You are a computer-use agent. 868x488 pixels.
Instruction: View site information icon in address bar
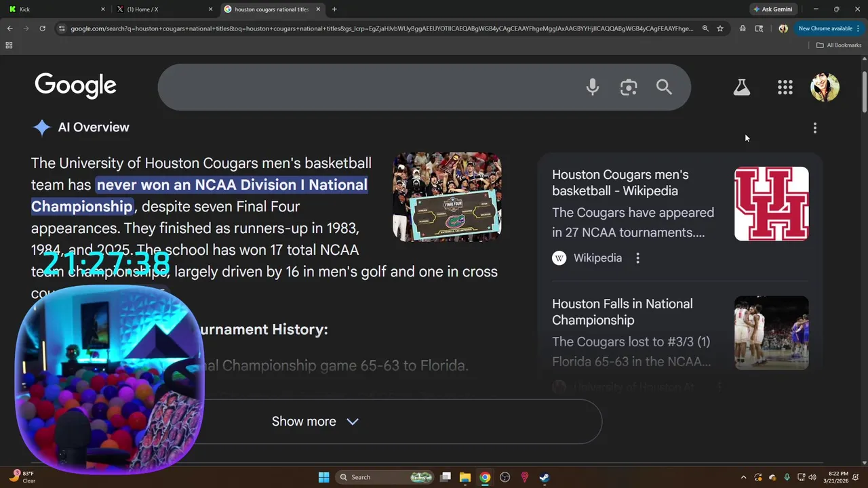pyautogui.click(x=62, y=28)
